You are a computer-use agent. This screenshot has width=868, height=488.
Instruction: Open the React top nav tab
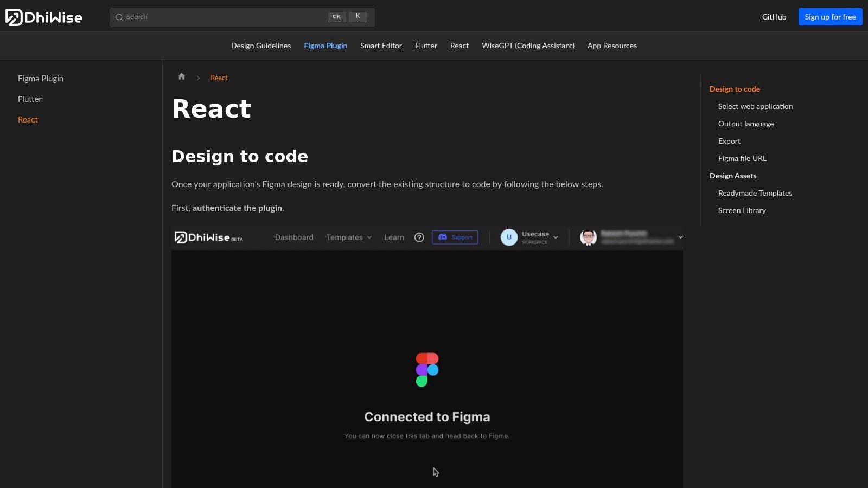tap(459, 46)
